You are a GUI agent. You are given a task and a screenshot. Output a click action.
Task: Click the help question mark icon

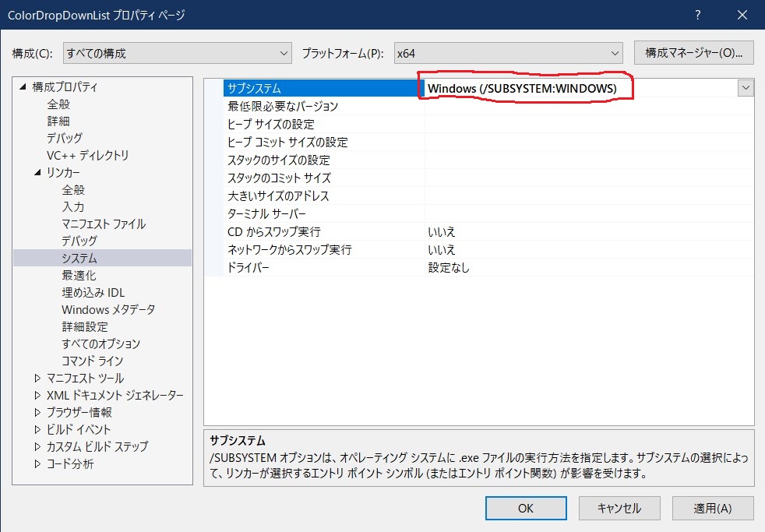(x=698, y=15)
